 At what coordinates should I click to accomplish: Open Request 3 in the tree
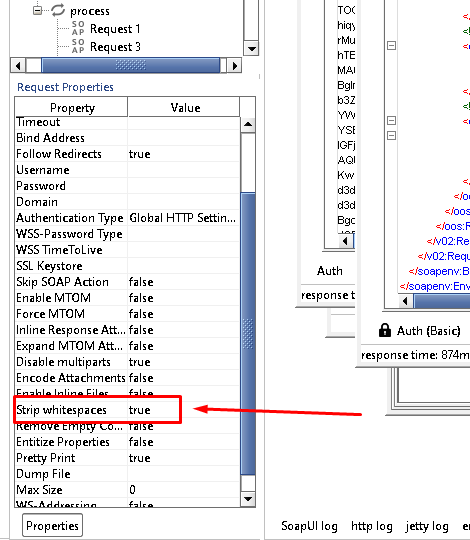click(115, 46)
